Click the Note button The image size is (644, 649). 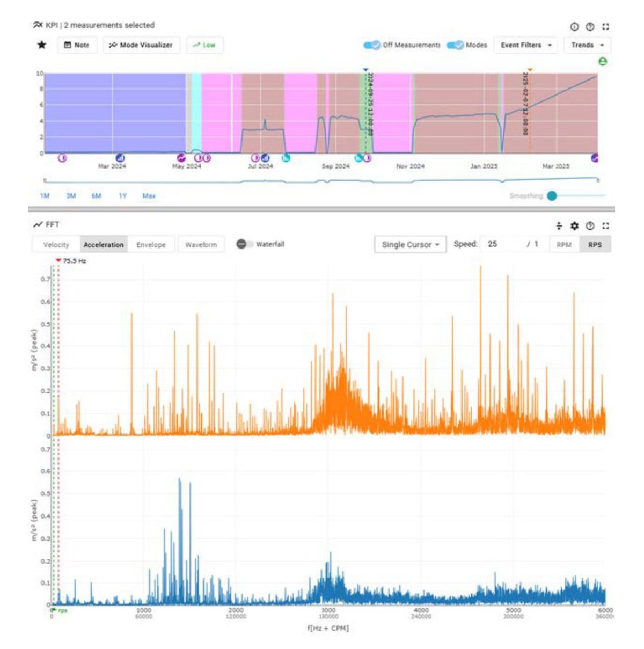click(x=77, y=45)
